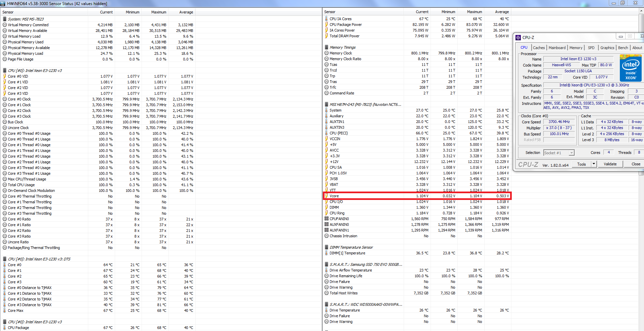644x331 pixels.
Task: Click the Minimum column header in left pane
Action: click(x=128, y=12)
